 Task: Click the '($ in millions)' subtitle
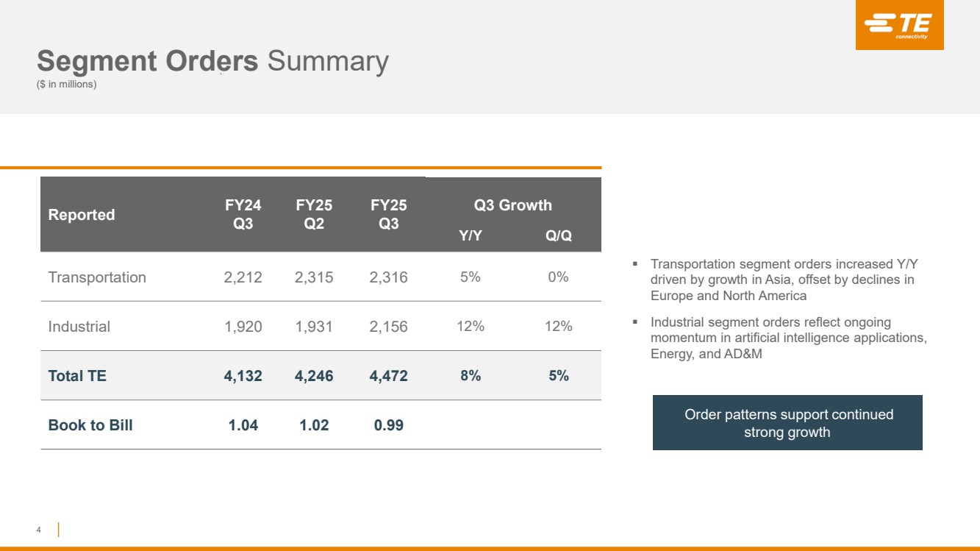(x=67, y=84)
